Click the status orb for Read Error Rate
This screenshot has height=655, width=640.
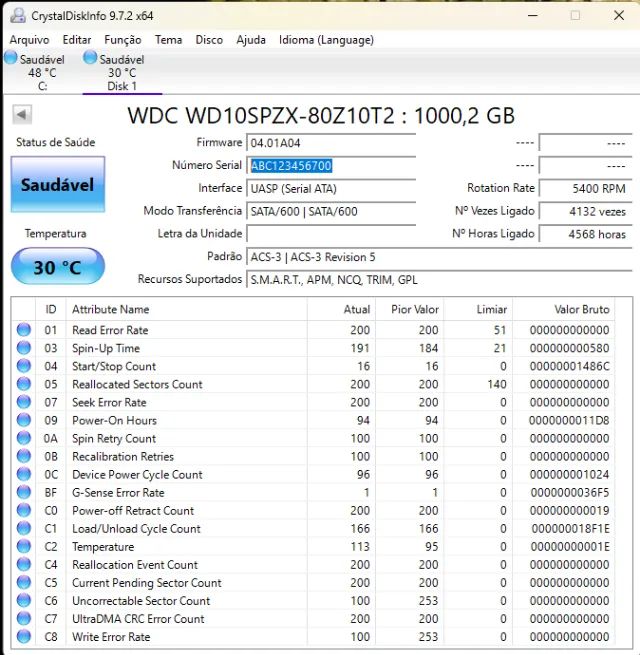pyautogui.click(x=24, y=330)
